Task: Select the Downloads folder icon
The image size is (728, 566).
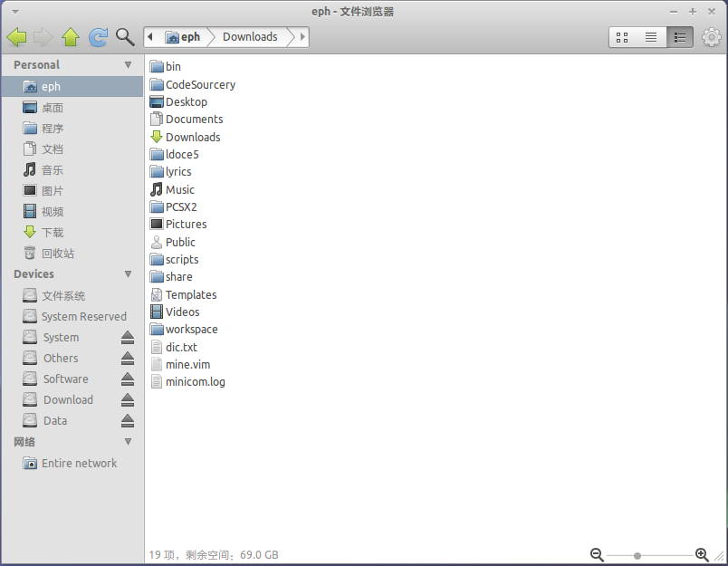Action: (157, 137)
